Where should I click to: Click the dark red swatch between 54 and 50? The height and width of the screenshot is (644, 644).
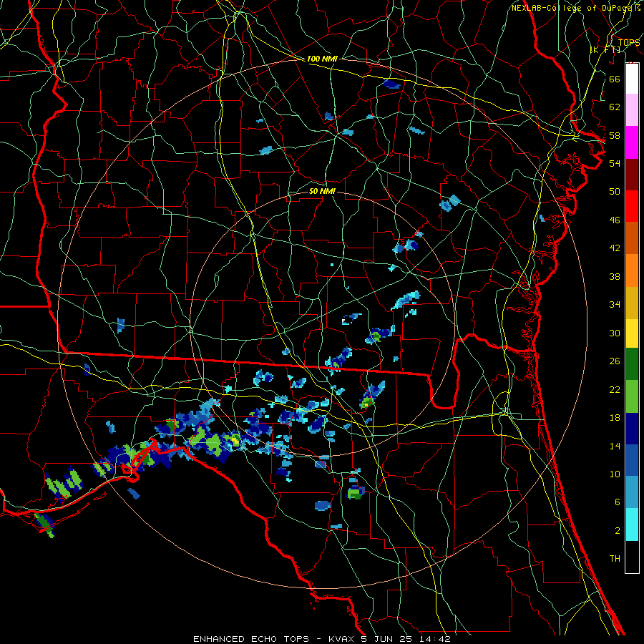point(632,175)
